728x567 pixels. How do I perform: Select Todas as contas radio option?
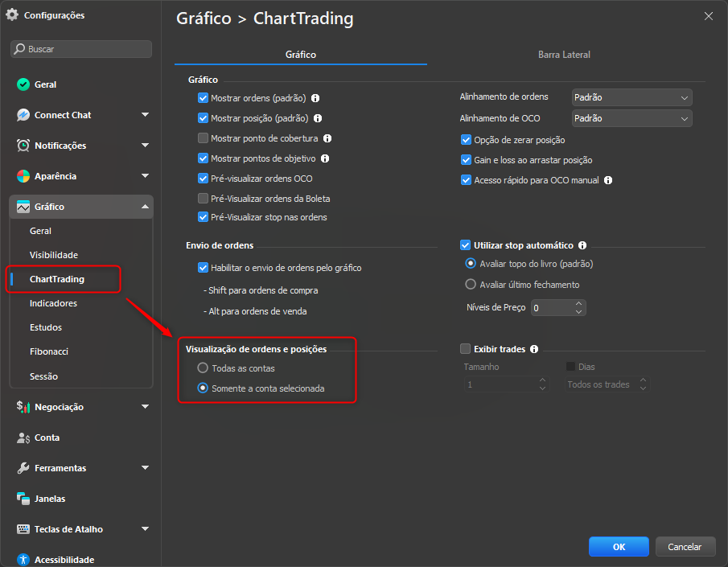tap(203, 368)
